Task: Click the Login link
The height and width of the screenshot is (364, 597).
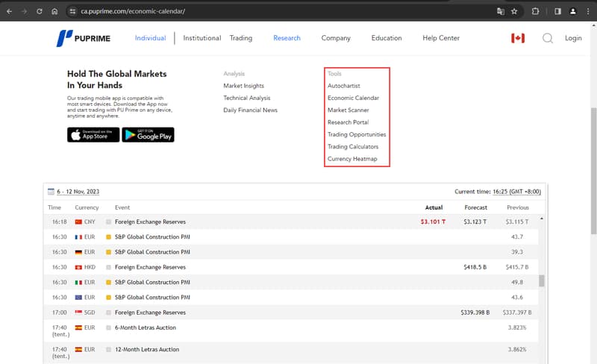Action: point(573,38)
